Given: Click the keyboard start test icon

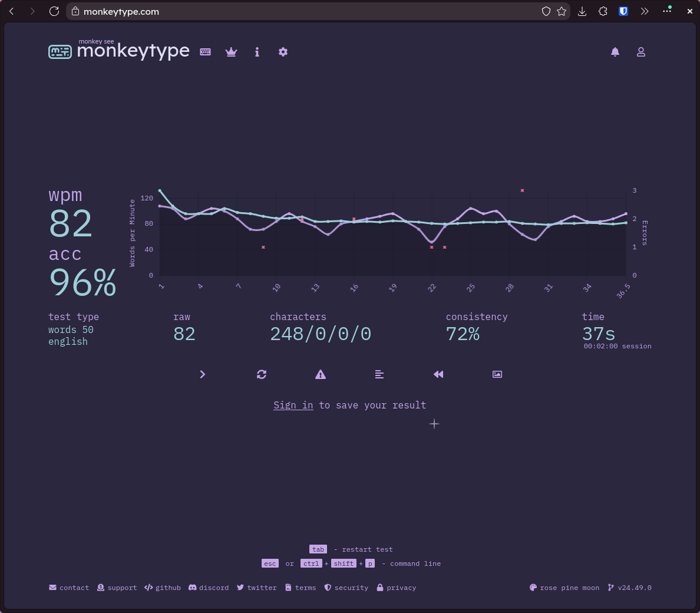Looking at the screenshot, I should 206,52.
